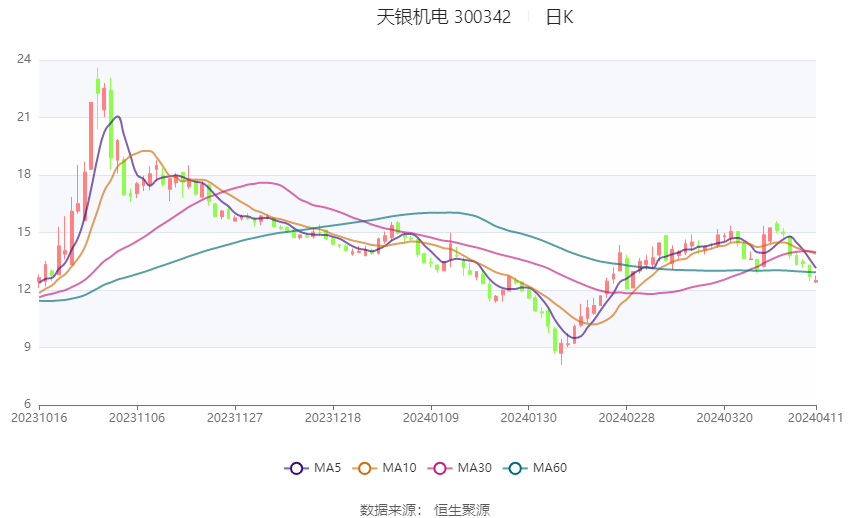Click x-axis date label 20240320
The height and width of the screenshot is (518, 850).
click(x=724, y=418)
